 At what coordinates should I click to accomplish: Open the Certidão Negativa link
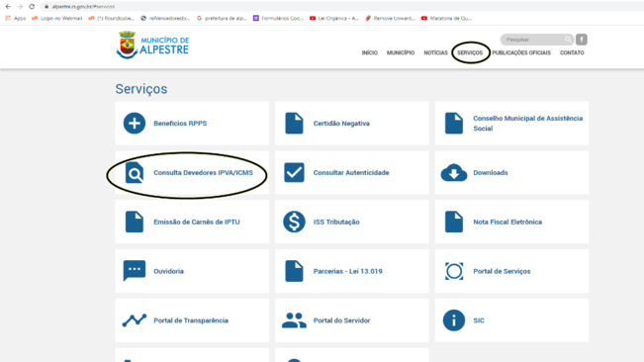pos(341,123)
